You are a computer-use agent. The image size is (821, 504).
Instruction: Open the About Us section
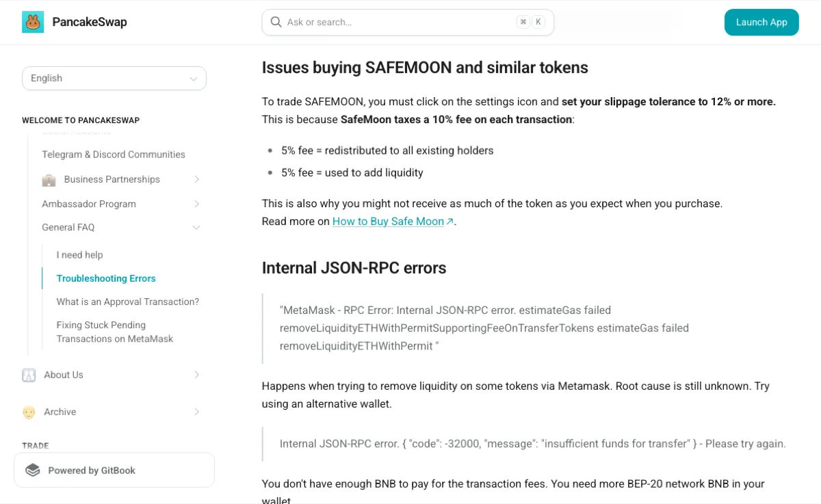tap(64, 375)
